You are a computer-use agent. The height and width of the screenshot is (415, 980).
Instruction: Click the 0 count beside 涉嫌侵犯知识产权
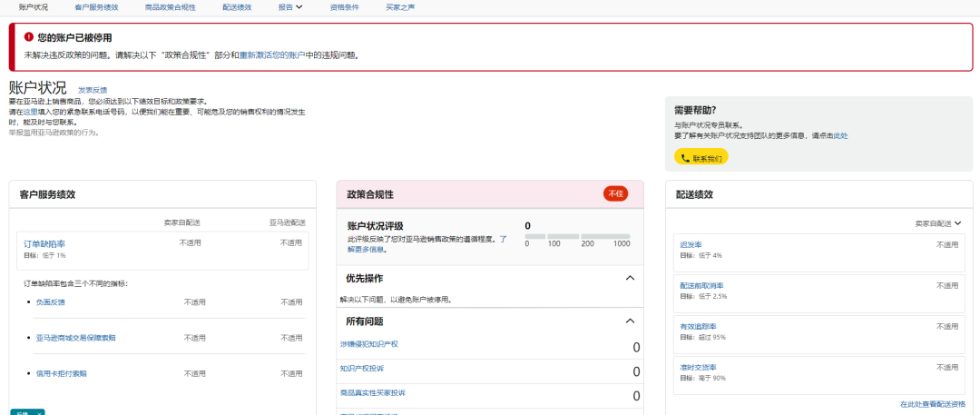click(636, 348)
